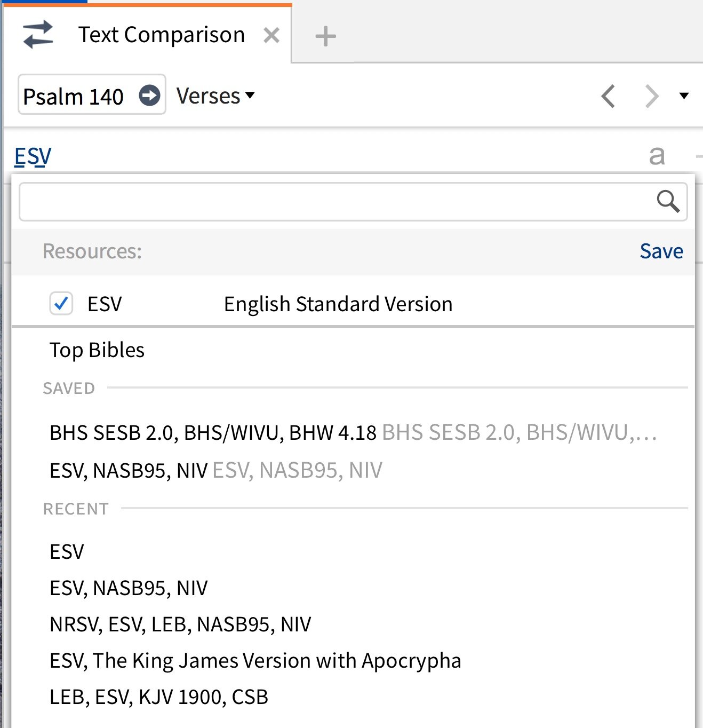
Task: Uncheck the ESV English Standard Version checkbox
Action: [x=61, y=304]
